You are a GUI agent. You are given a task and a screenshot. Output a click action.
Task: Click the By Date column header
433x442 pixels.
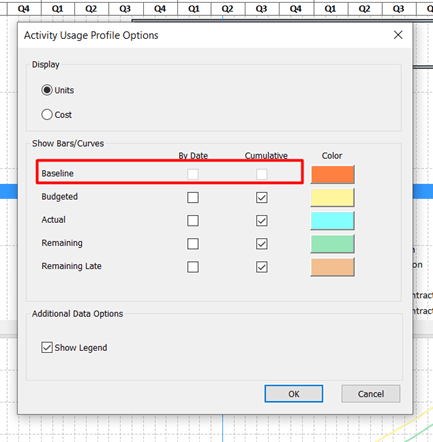point(193,156)
